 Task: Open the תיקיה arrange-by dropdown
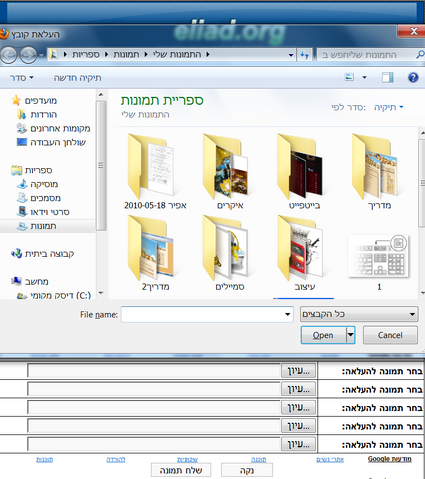389,107
